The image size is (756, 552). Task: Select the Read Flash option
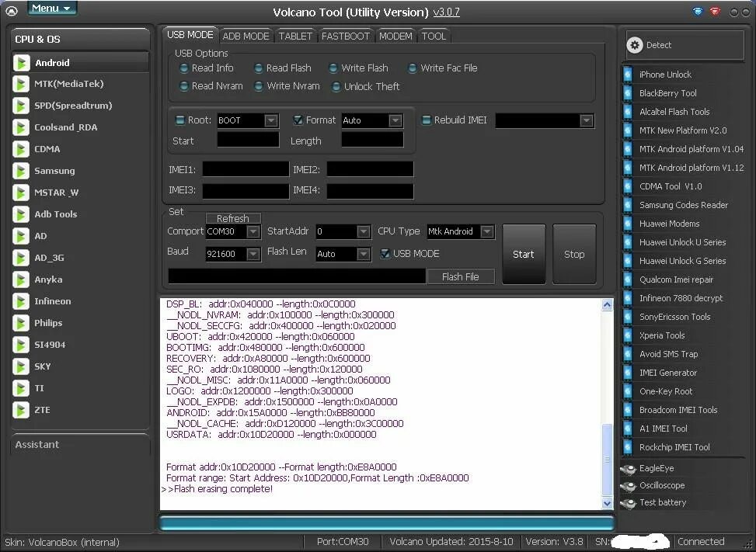[259, 68]
